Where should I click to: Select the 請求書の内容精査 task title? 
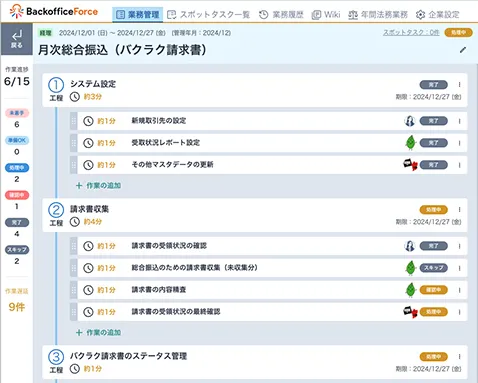(159, 290)
